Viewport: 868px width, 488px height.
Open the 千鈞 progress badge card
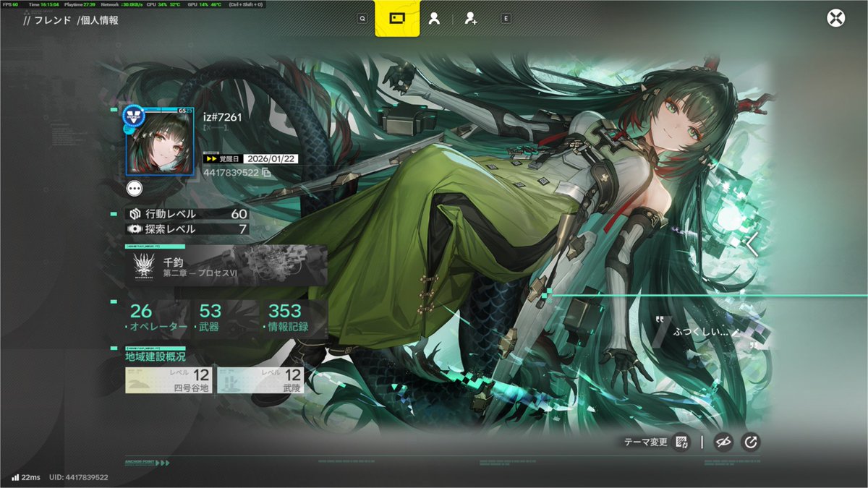pyautogui.click(x=226, y=267)
